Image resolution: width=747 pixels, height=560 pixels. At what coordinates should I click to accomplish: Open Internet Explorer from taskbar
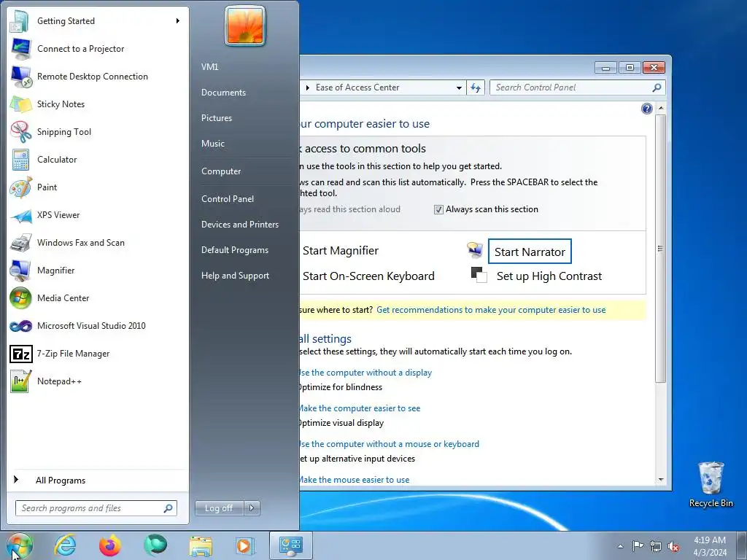pos(65,545)
